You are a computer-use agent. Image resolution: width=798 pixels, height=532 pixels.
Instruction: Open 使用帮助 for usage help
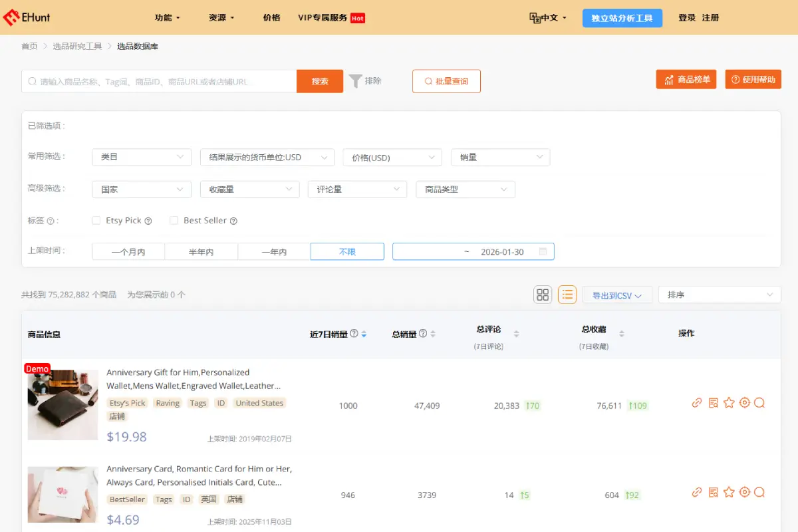tap(753, 78)
